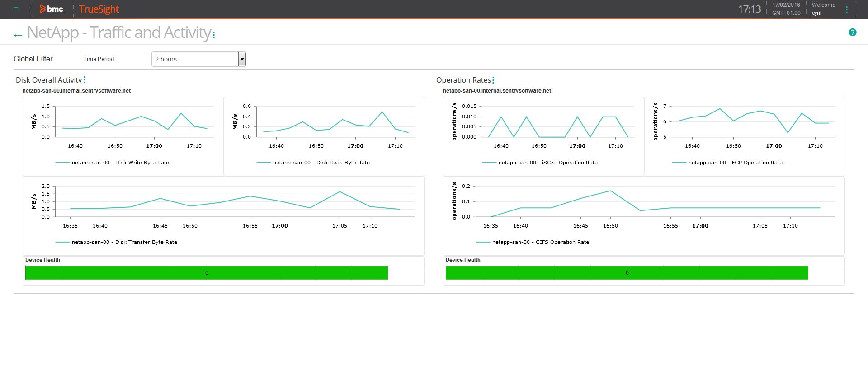
Task: Open Disk Overall Activity options menu
Action: (x=85, y=80)
